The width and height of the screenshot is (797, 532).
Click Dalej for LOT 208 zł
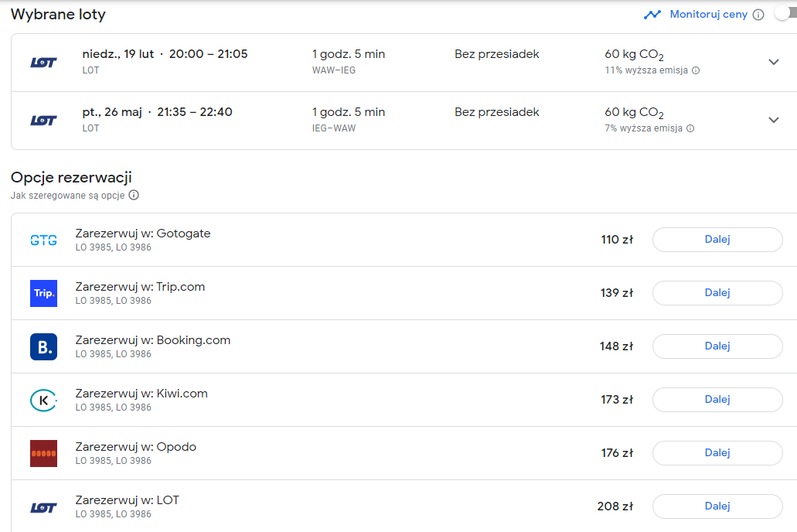click(x=717, y=506)
